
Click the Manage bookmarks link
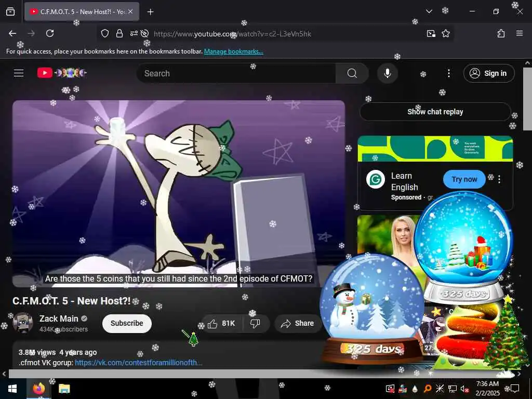(x=233, y=51)
